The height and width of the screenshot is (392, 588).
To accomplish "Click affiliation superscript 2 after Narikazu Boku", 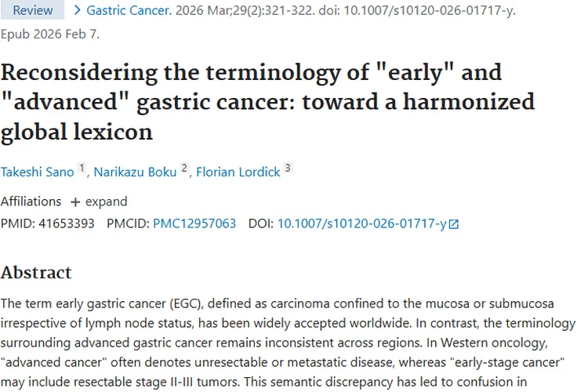I will [184, 169].
